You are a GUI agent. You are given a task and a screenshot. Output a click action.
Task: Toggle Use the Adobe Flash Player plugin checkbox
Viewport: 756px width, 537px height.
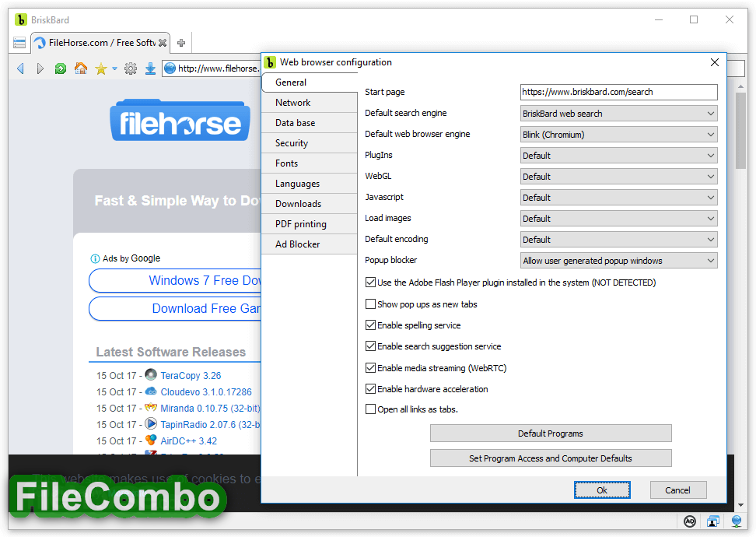tap(370, 283)
